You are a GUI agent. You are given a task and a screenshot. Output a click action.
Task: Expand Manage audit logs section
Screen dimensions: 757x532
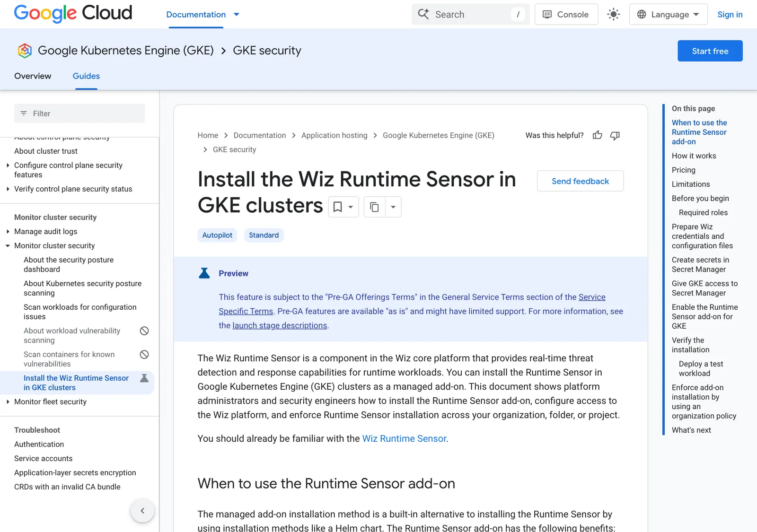(x=8, y=231)
